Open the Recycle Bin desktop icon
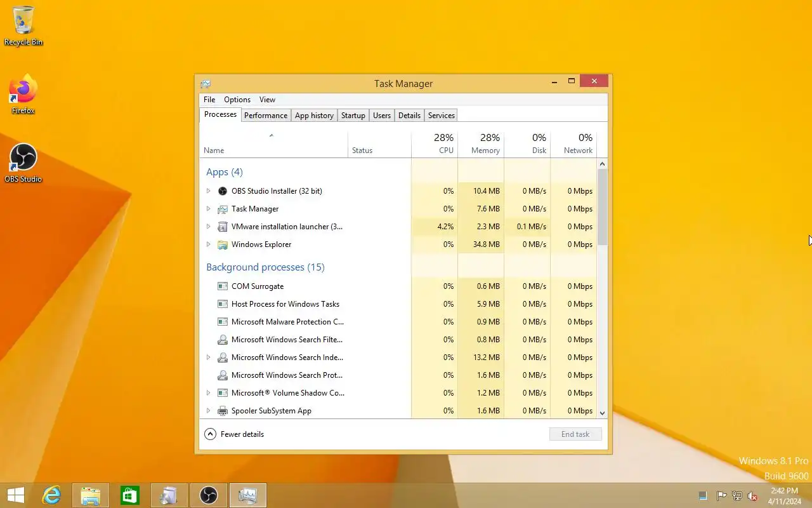812x508 pixels. tap(23, 26)
